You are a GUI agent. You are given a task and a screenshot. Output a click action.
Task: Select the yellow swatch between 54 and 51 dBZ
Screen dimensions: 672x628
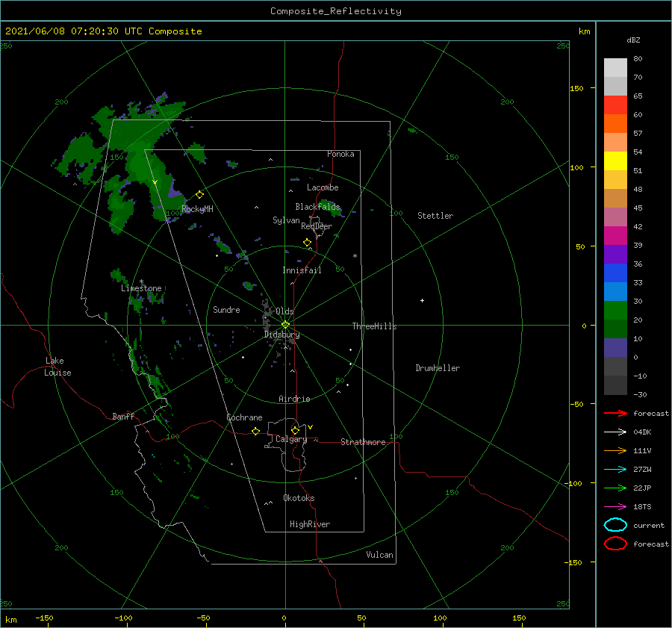tap(615, 161)
